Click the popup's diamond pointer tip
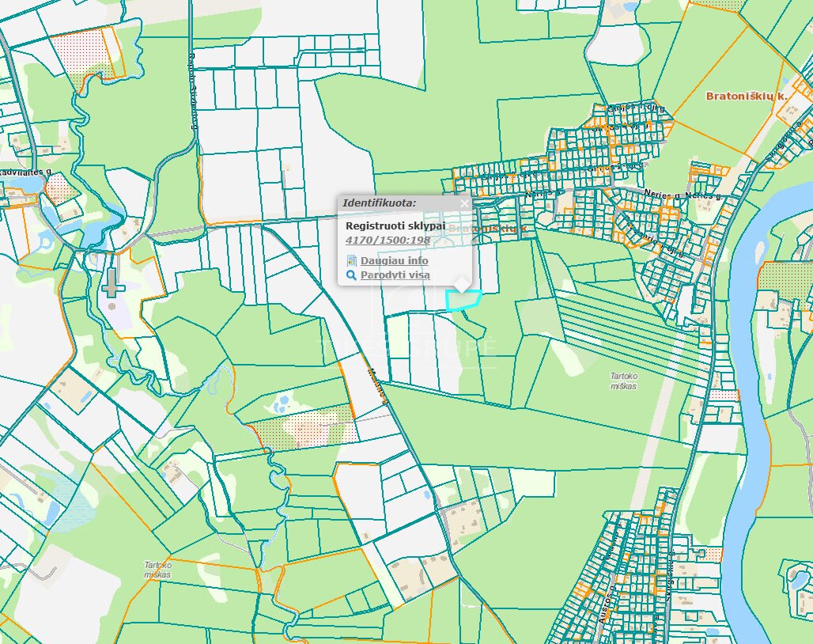813x644 pixels. coord(461,285)
